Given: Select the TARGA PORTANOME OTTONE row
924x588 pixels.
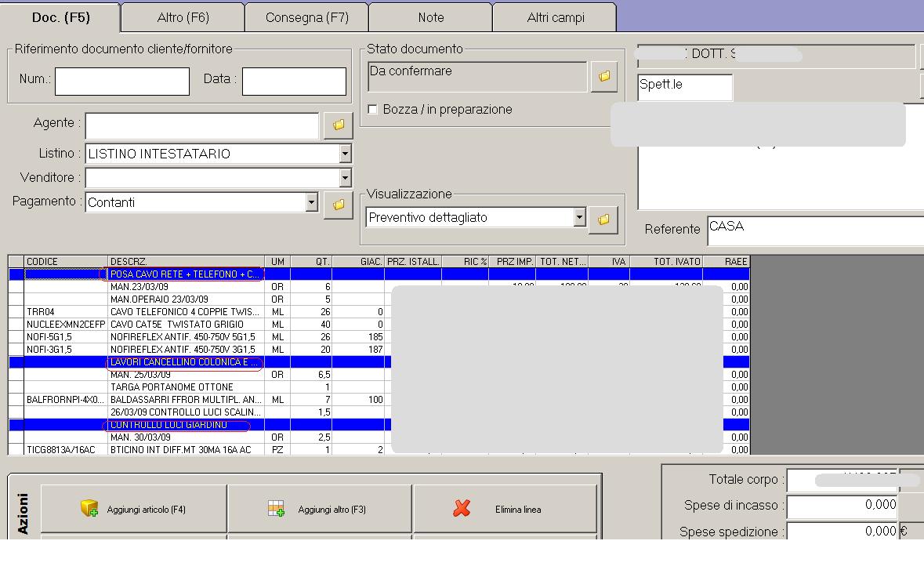Looking at the screenshot, I should pos(379,387).
